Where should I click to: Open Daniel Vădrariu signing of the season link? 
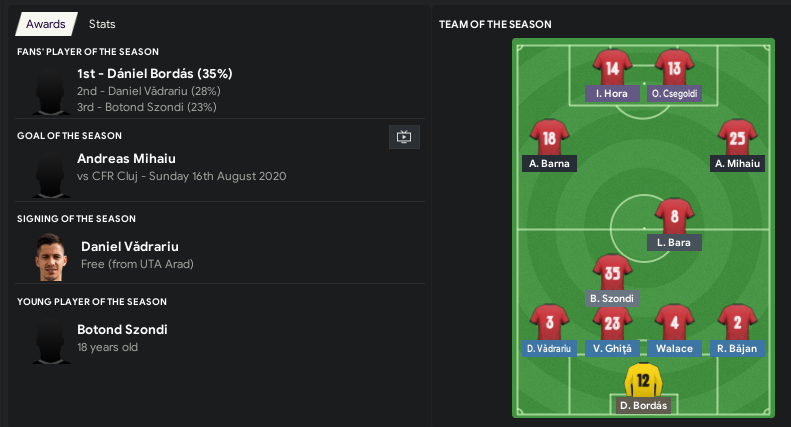pyautogui.click(x=130, y=246)
